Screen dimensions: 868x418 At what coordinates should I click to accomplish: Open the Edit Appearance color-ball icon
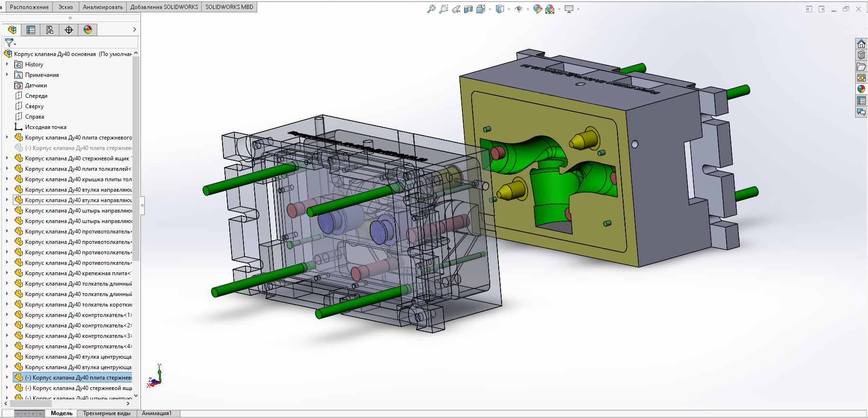[537, 9]
